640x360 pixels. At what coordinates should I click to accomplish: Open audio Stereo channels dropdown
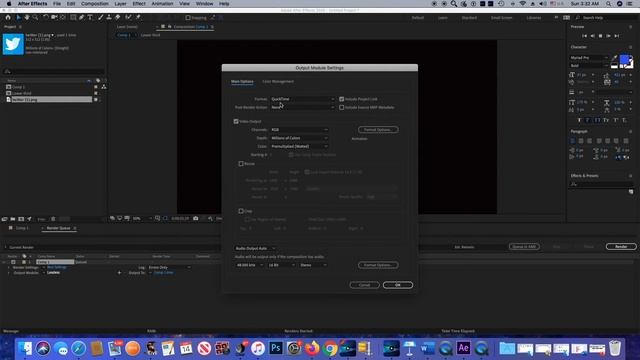pyautogui.click(x=313, y=265)
